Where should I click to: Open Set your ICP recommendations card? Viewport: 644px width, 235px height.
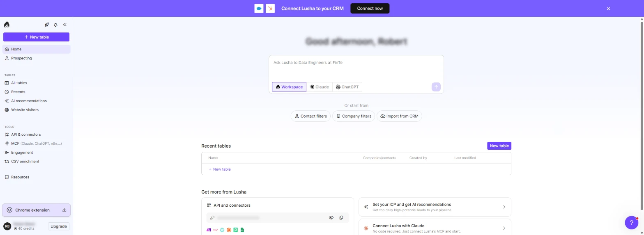(x=435, y=207)
